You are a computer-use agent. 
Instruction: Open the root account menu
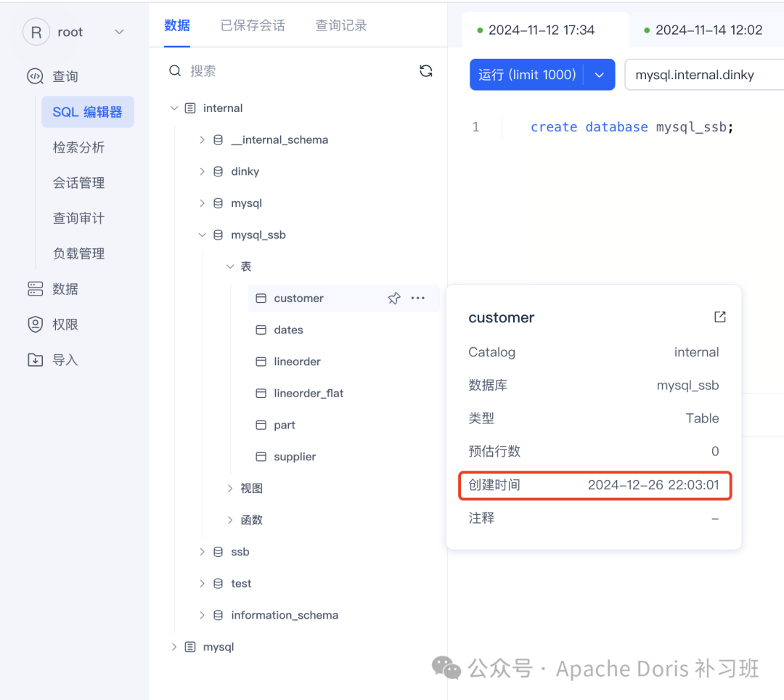pyautogui.click(x=70, y=31)
